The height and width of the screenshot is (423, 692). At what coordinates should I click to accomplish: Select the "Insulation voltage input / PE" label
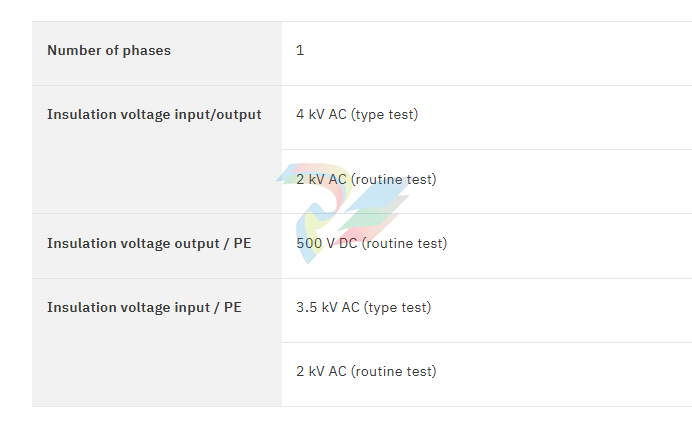(144, 307)
